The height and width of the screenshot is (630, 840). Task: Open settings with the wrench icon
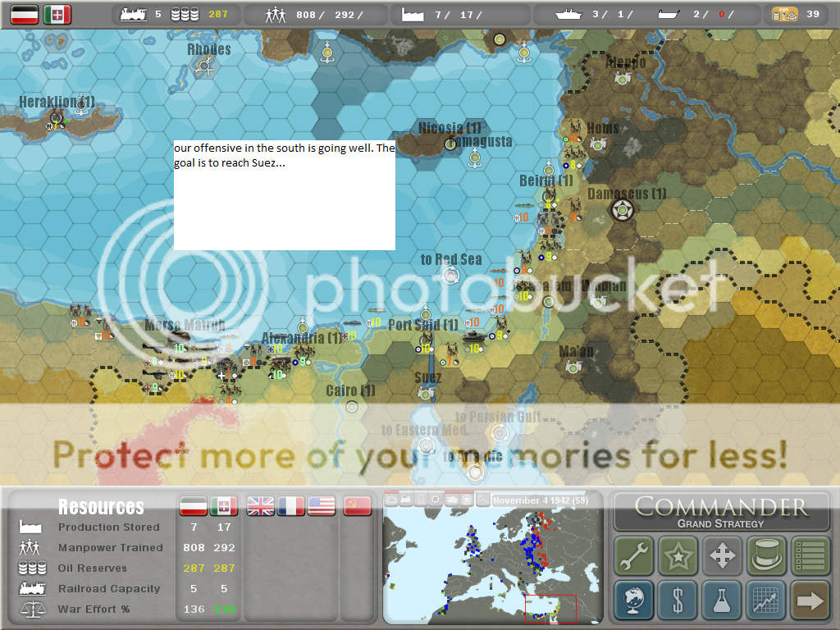click(x=634, y=556)
